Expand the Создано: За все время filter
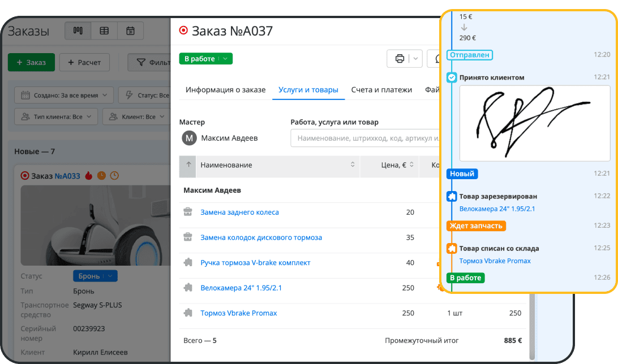The image size is (618, 364). (x=64, y=96)
